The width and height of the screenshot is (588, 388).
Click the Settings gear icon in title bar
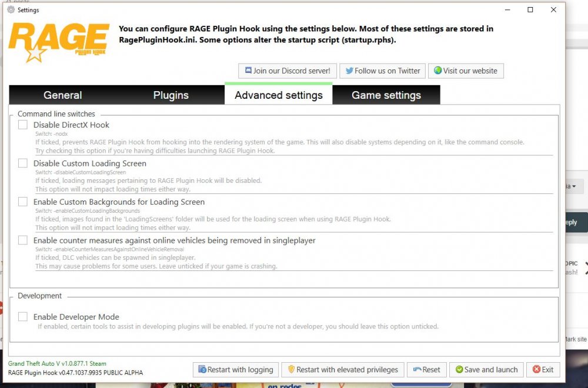tap(11, 9)
